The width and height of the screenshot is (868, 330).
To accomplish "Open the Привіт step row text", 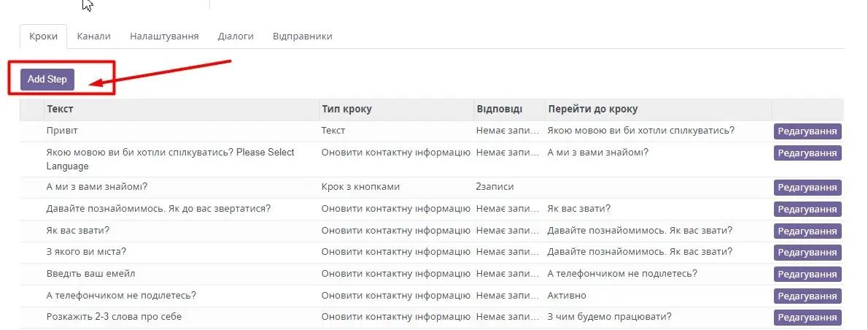I will [62, 131].
